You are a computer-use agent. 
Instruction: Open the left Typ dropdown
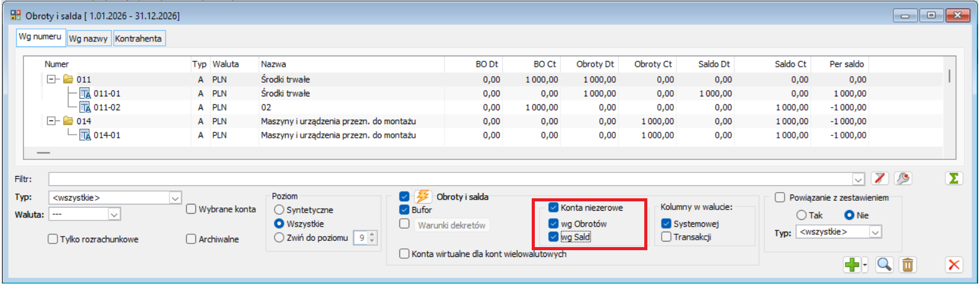pyautogui.click(x=175, y=198)
